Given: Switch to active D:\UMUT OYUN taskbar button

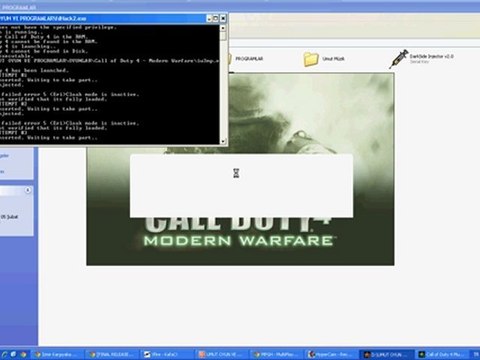Looking at the screenshot, I should pos(387,354).
